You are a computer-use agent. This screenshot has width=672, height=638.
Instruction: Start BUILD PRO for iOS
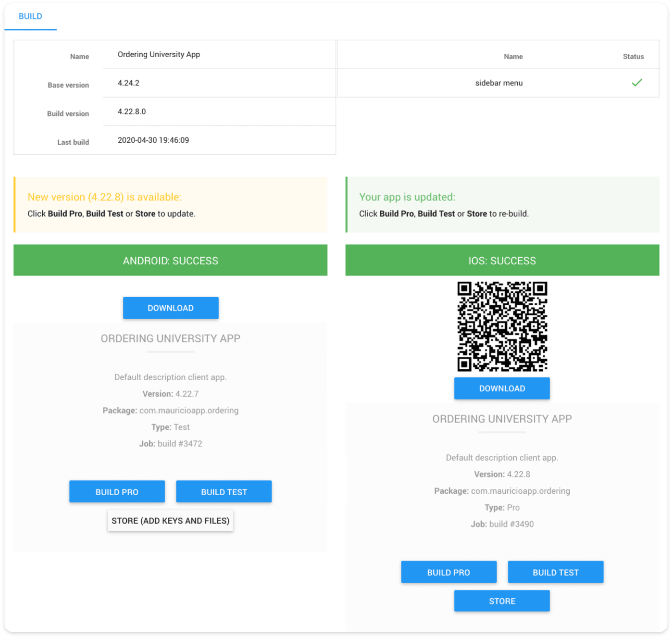449,572
